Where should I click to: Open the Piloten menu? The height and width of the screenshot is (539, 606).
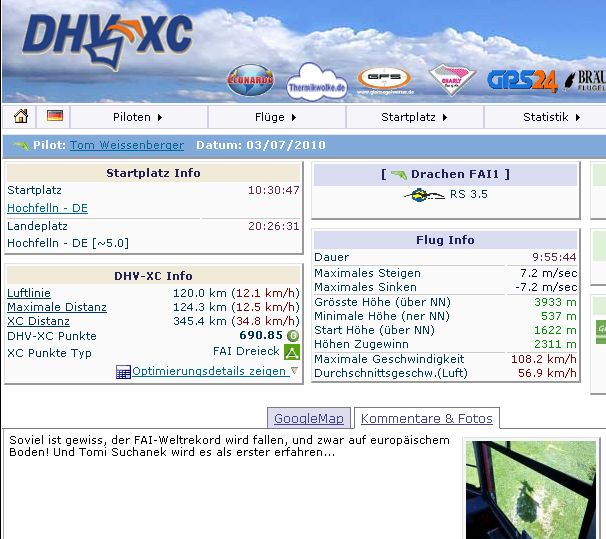pyautogui.click(x=138, y=117)
